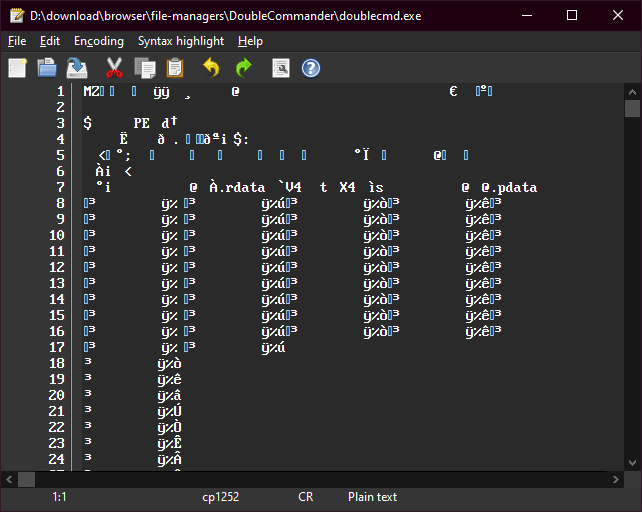
Task: Click the New document toolbar icon
Action: (x=18, y=68)
